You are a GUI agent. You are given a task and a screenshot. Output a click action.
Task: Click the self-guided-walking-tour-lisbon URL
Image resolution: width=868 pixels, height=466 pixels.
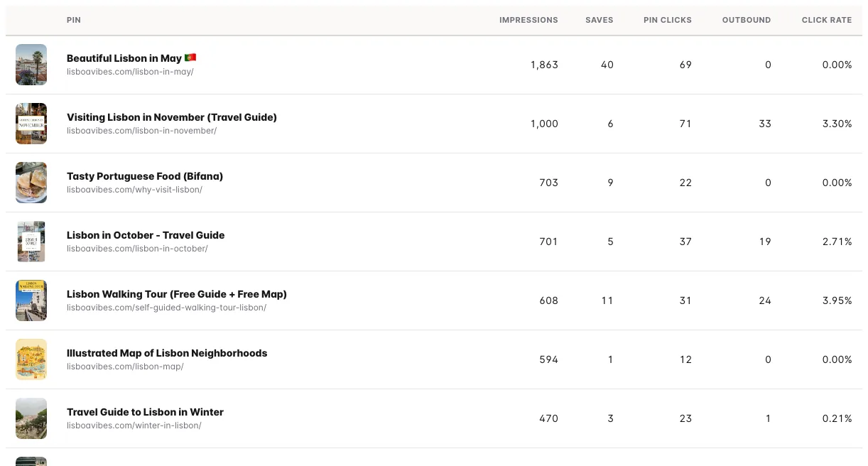[167, 308]
